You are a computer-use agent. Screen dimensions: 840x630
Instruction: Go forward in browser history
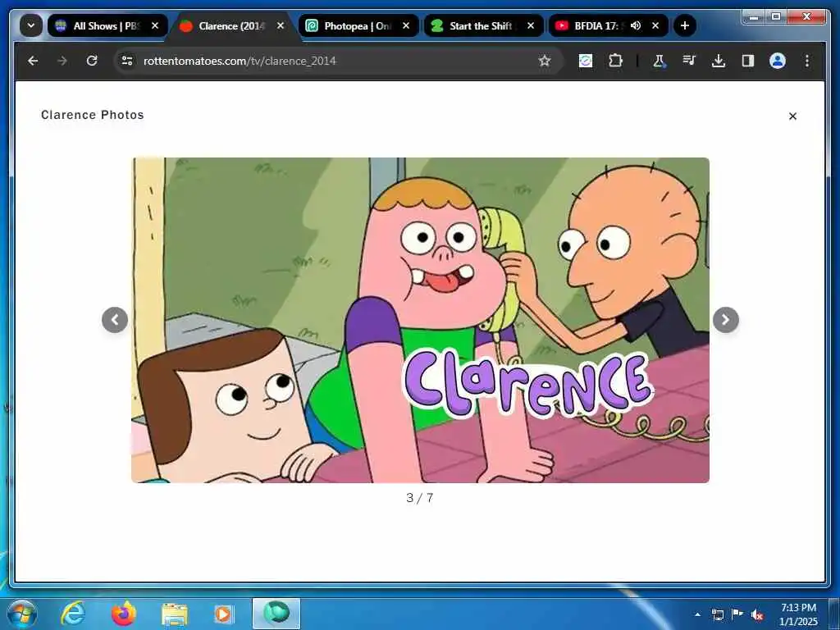(62, 61)
